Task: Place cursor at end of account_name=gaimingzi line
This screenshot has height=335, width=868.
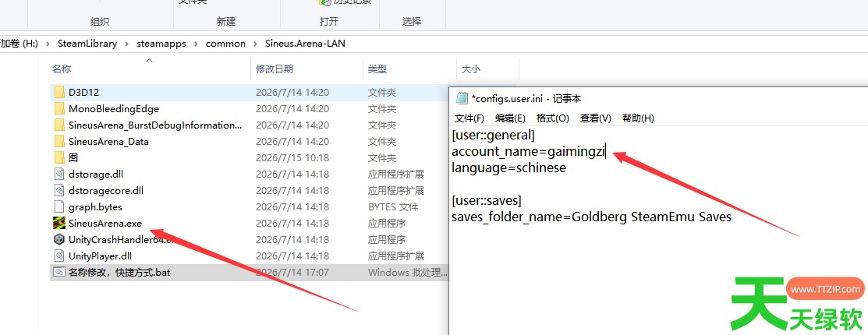Action: (608, 151)
